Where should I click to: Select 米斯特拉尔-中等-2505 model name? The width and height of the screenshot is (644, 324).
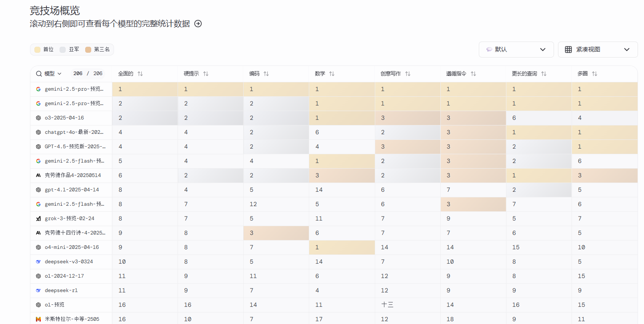click(x=72, y=319)
